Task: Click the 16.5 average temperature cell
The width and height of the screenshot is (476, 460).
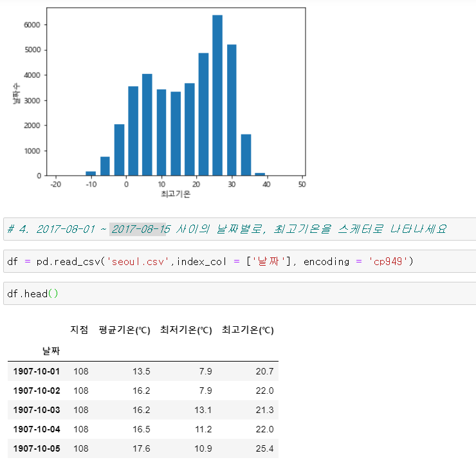Action: point(141,429)
